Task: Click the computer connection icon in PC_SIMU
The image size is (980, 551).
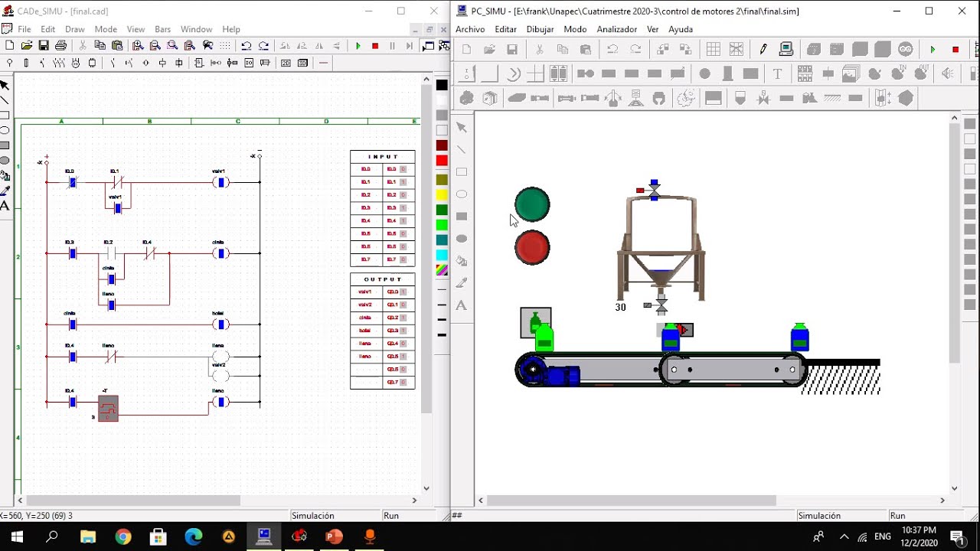Action: click(786, 50)
